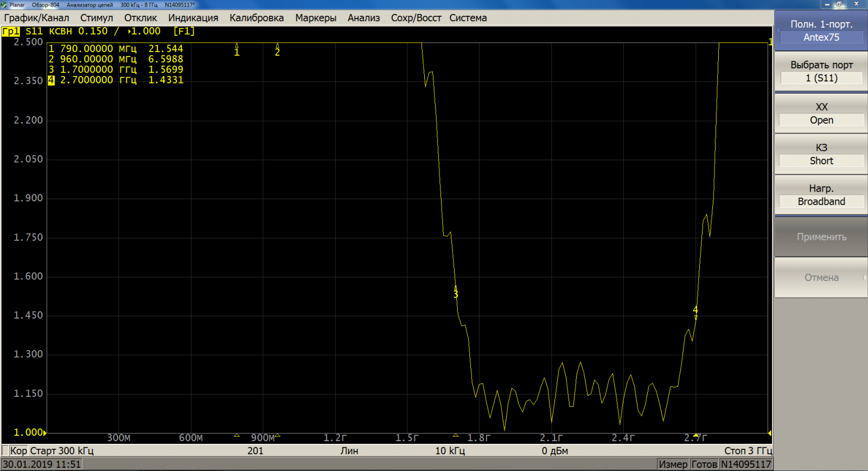868x471 pixels.
Task: Click the scale value 0.150
Action: point(93,31)
